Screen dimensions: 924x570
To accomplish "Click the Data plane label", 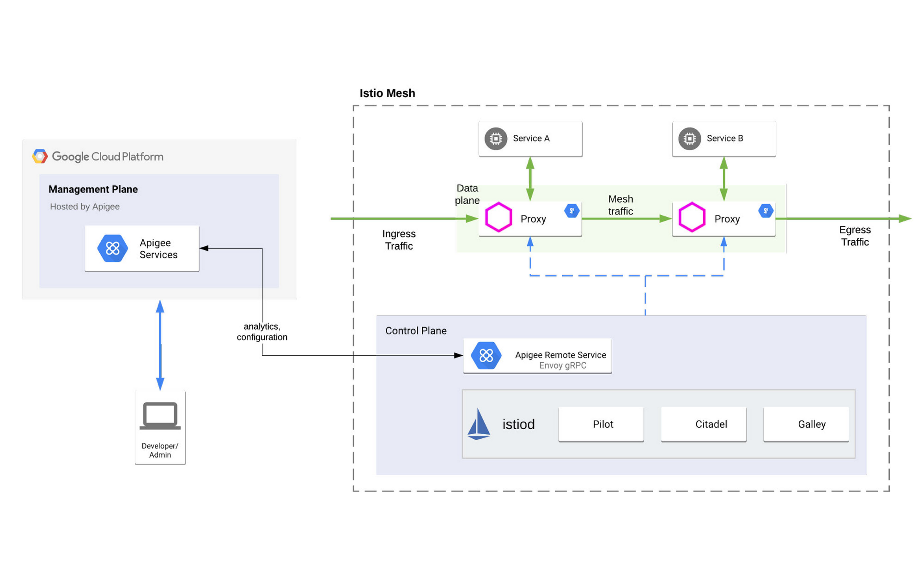I will pos(467,194).
